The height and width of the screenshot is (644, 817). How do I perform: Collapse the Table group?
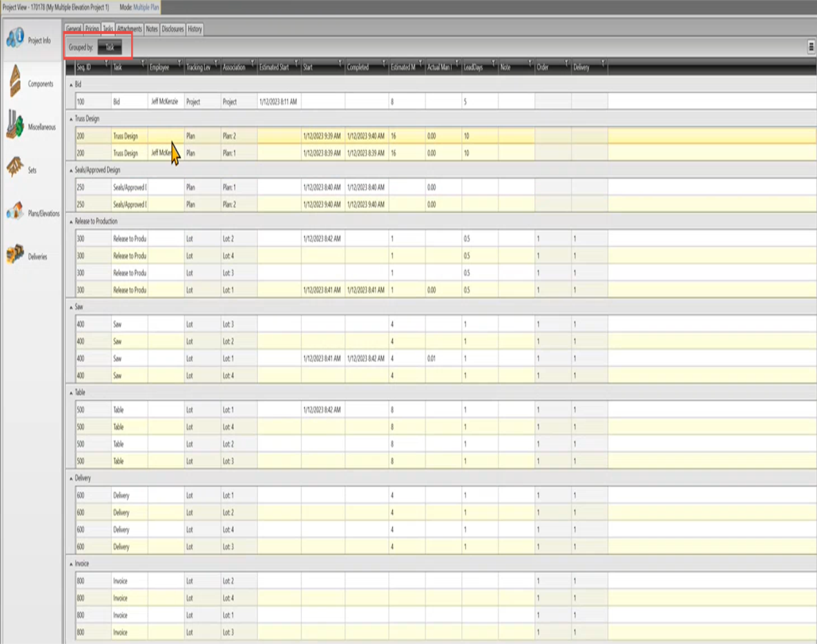point(71,393)
